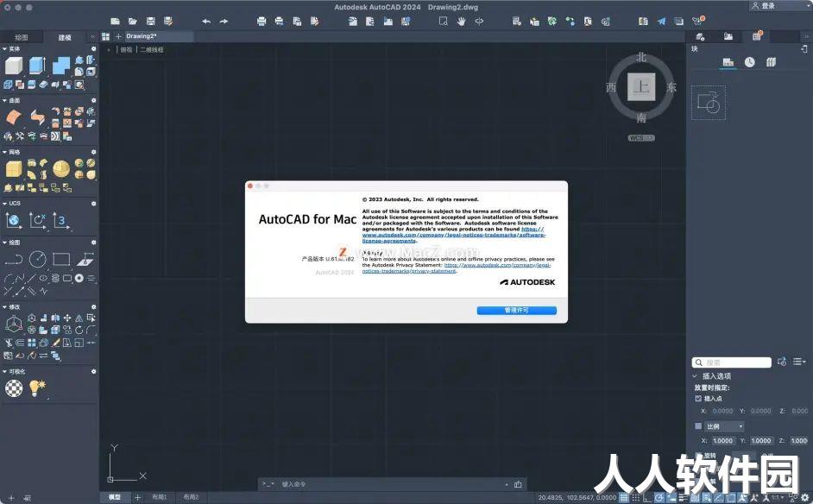The height and width of the screenshot is (504, 813).
Task: Click the Redo arrow in toolbar
Action: (x=224, y=22)
